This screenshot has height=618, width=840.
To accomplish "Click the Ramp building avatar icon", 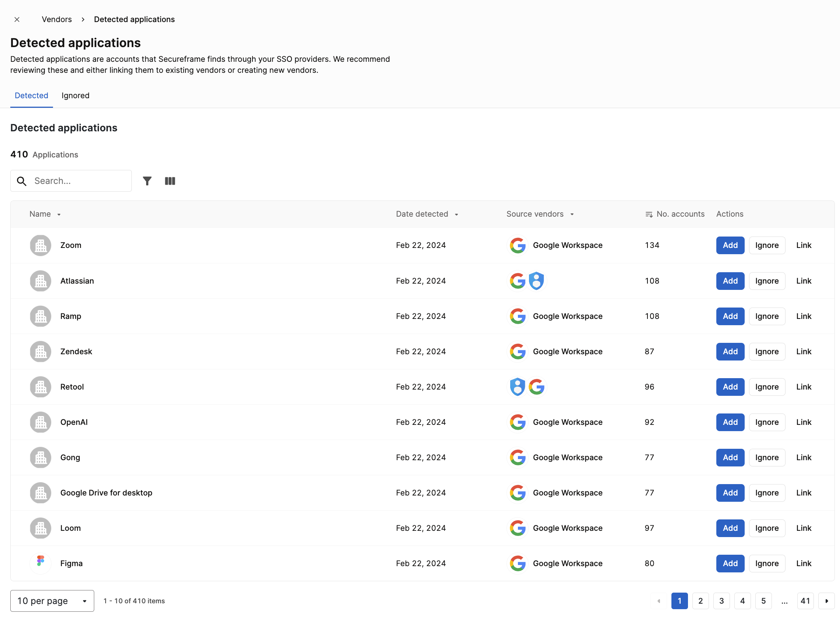I will coord(40,316).
